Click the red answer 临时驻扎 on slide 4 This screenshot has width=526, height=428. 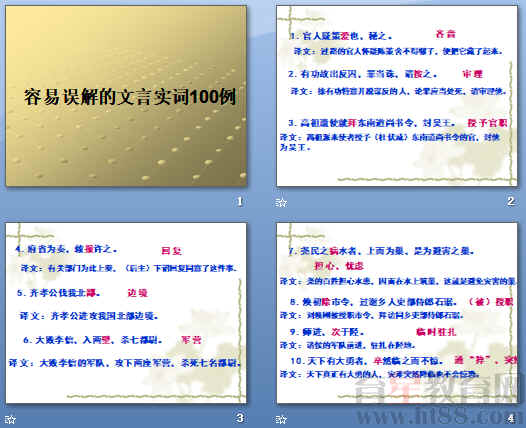[436, 332]
